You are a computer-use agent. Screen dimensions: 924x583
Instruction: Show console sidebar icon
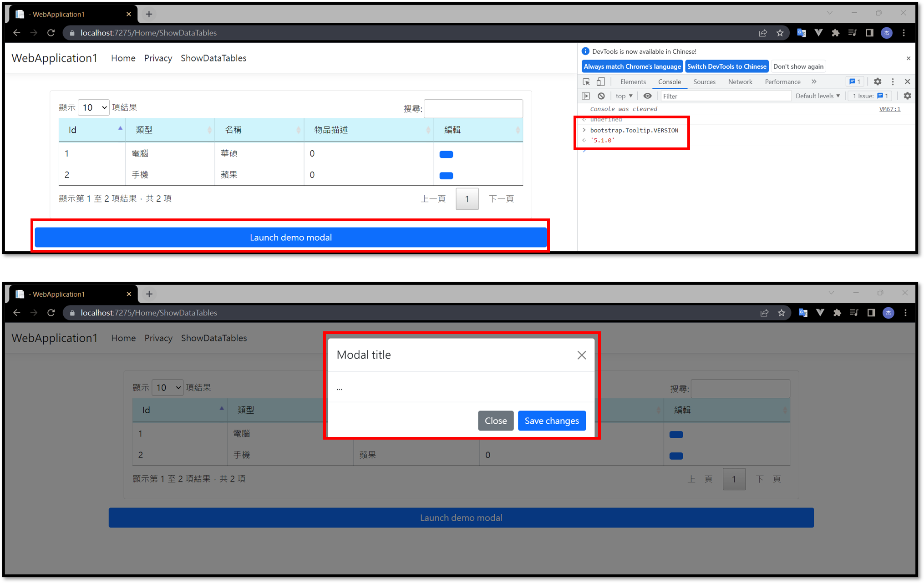coord(586,96)
